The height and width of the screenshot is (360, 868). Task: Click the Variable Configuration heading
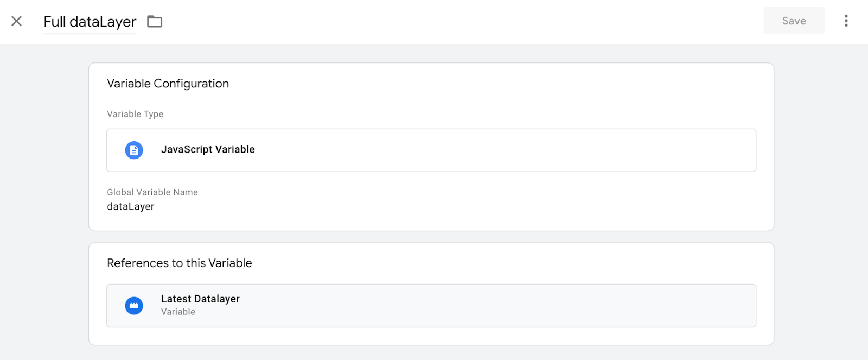click(x=168, y=84)
